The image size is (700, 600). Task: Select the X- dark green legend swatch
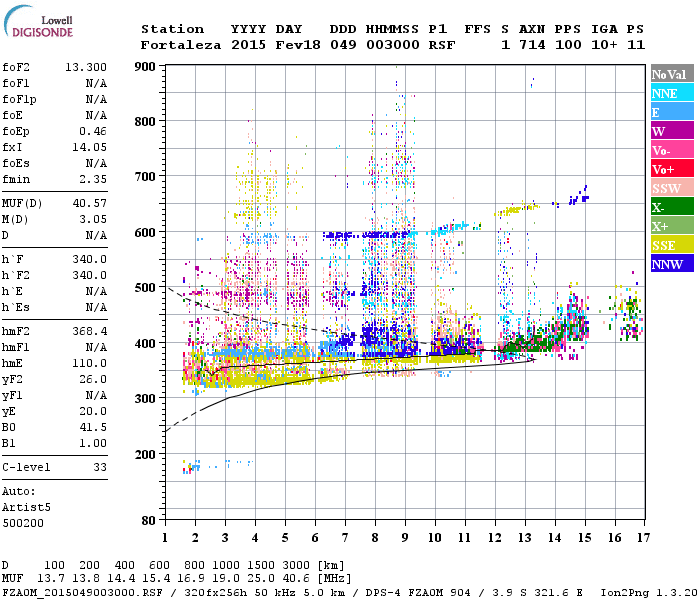672,207
